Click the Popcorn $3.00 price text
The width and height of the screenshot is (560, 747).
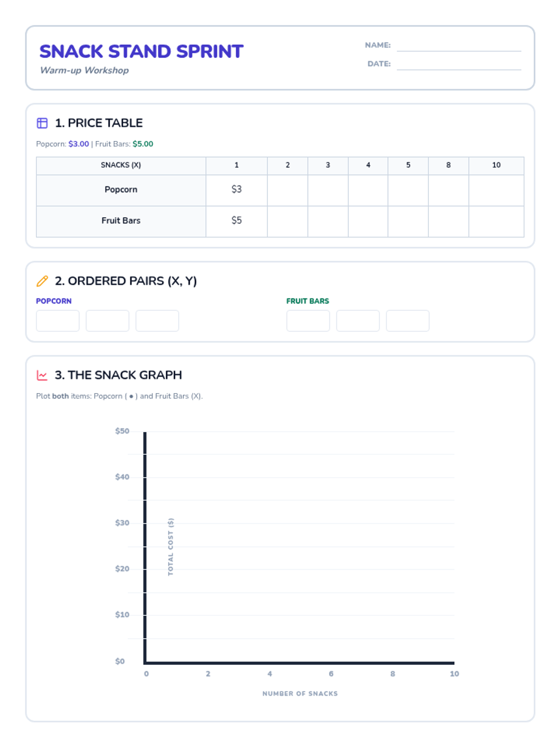pos(78,144)
